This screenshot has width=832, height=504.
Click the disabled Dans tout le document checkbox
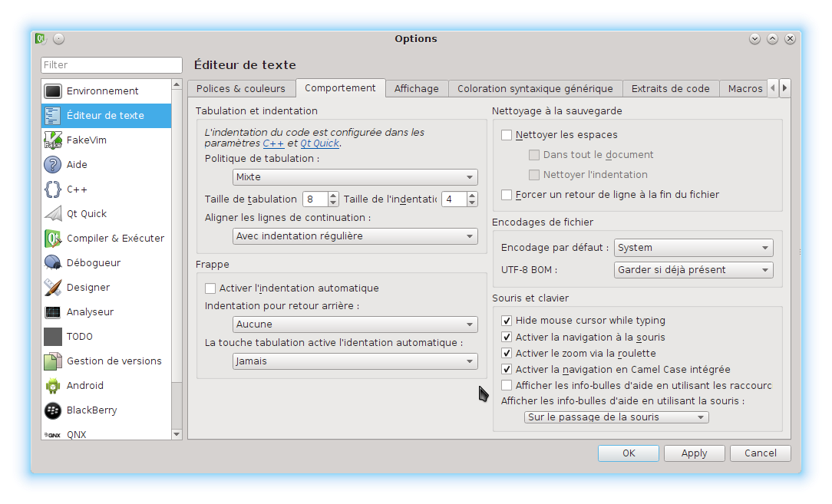534,155
